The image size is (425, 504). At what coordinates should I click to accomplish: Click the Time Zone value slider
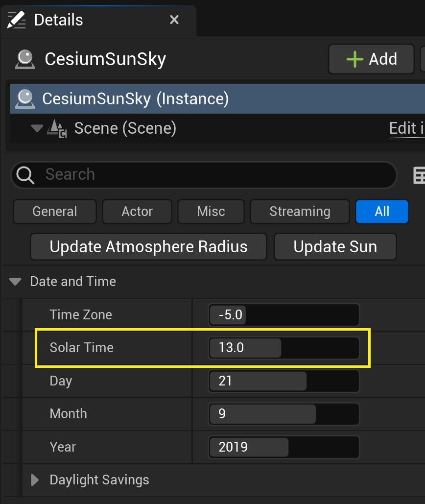(284, 314)
